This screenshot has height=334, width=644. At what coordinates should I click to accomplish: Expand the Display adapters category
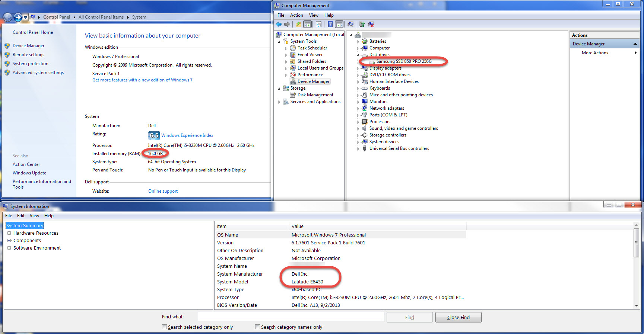coord(358,68)
